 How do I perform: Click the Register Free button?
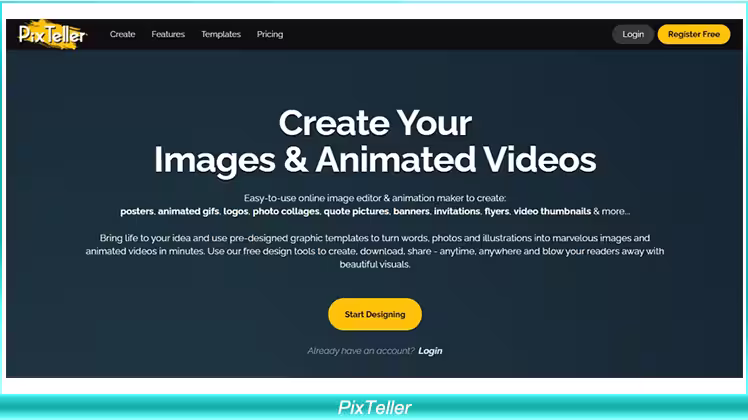click(694, 34)
